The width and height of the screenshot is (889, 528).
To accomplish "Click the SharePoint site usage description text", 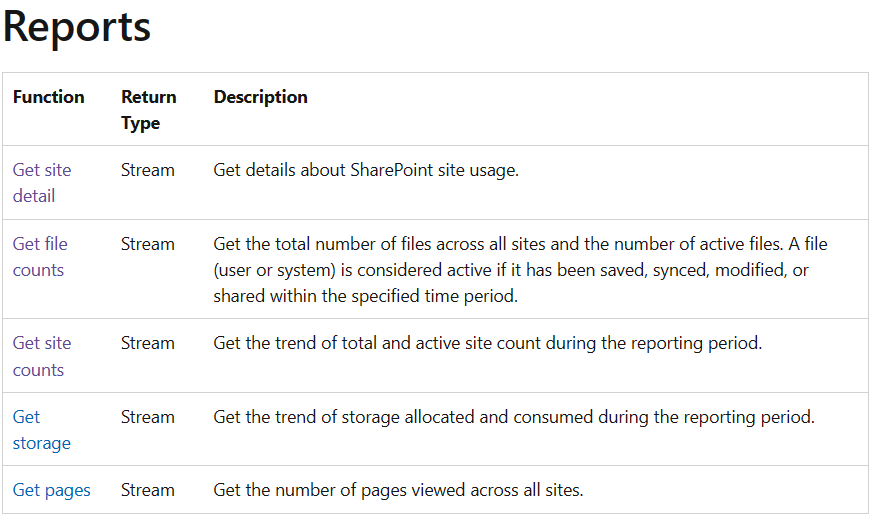I will [365, 170].
